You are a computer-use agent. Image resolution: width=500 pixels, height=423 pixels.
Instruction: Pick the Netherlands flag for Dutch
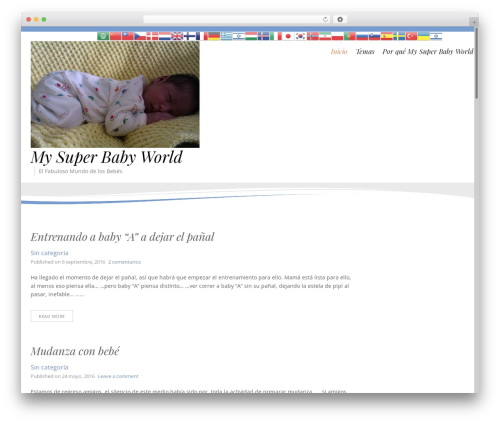pyautogui.click(x=165, y=36)
